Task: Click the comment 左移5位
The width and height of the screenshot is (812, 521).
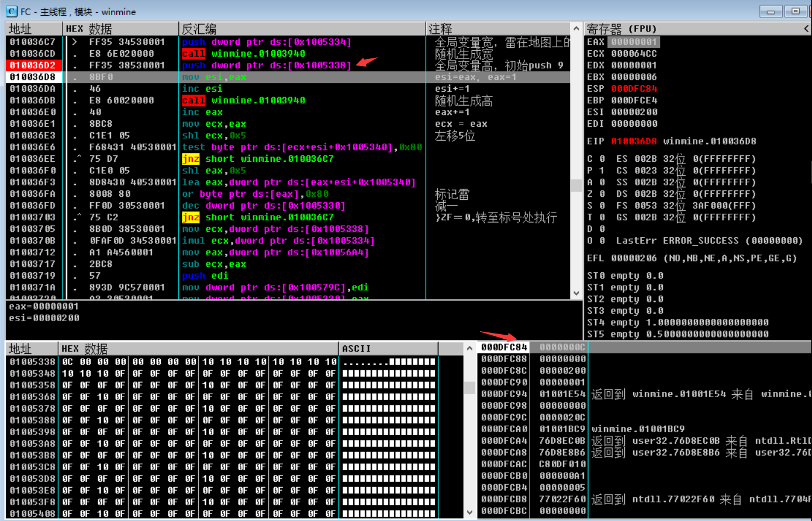Action: (x=455, y=136)
